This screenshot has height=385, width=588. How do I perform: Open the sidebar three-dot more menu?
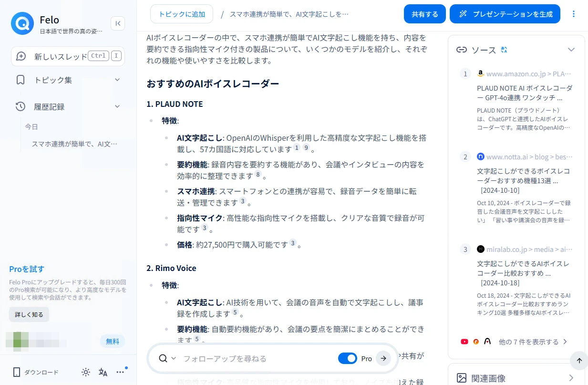120,372
